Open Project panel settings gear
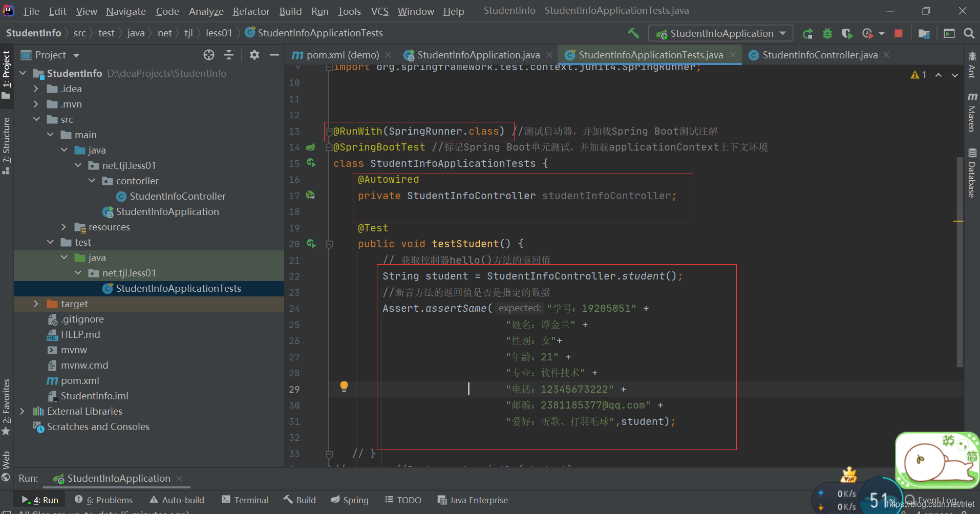This screenshot has width=980, height=514. 254,55
